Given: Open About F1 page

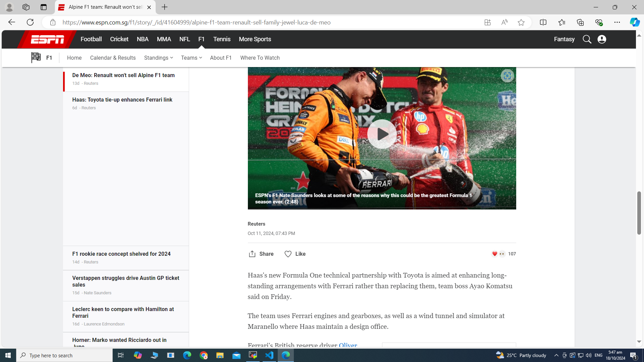Looking at the screenshot, I should [221, 58].
